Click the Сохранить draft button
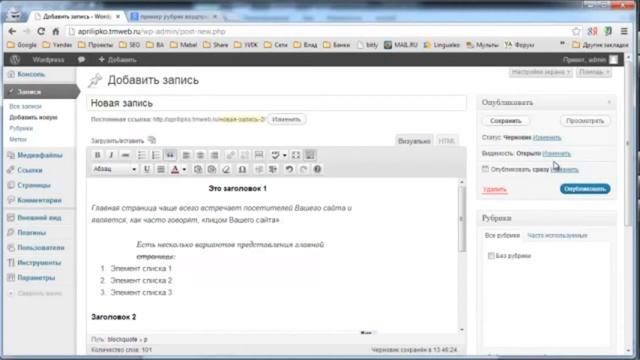 (506, 121)
